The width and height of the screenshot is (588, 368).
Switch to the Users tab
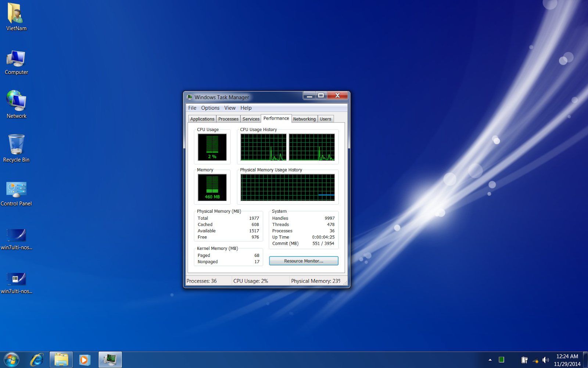click(x=326, y=119)
